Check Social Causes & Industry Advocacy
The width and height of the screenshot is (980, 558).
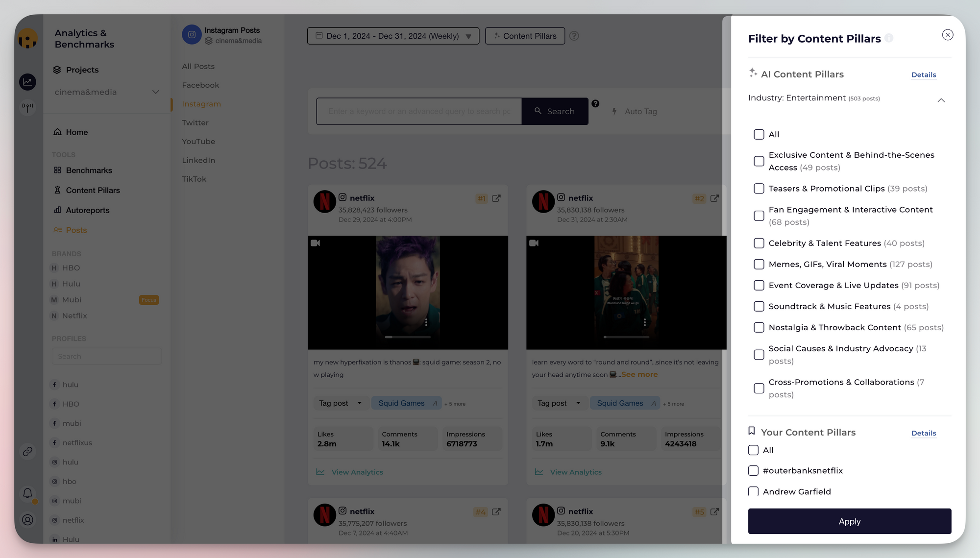pyautogui.click(x=759, y=355)
